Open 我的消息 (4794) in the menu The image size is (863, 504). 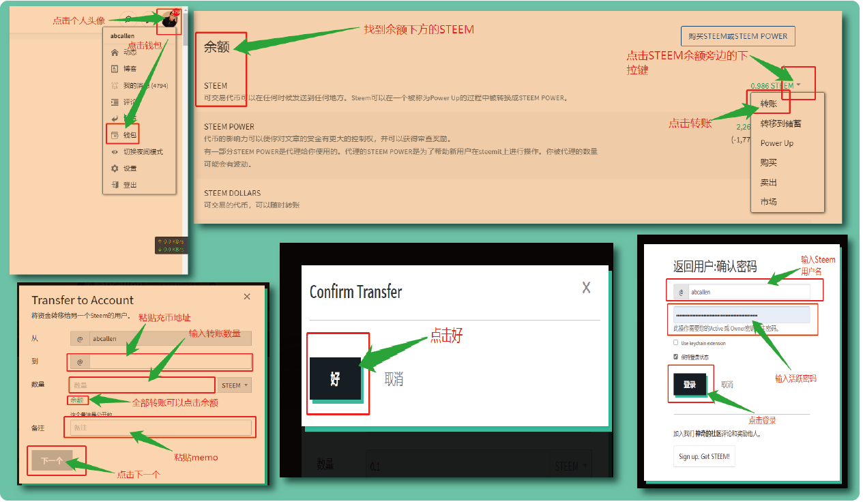[x=145, y=86]
